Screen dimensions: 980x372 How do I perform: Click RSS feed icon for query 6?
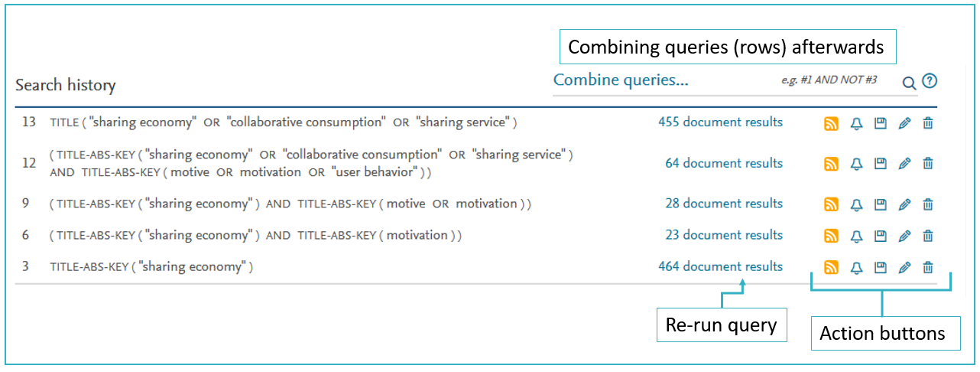[x=832, y=236]
